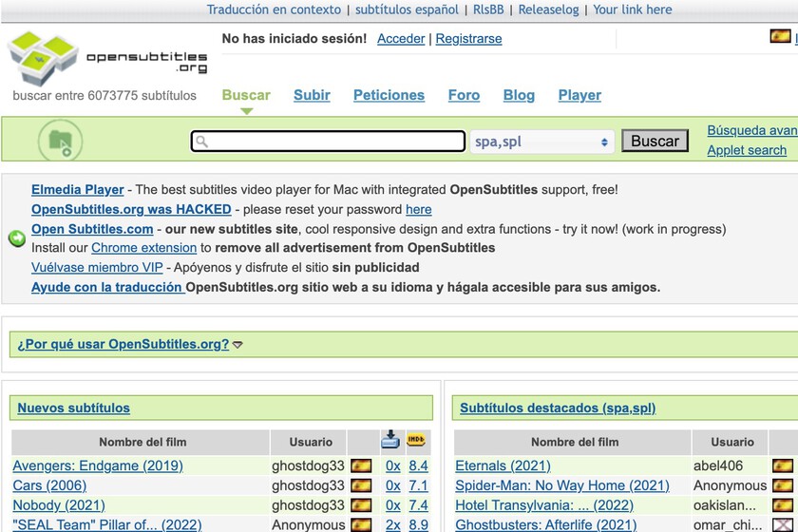Click the Buscar search button

click(x=655, y=141)
